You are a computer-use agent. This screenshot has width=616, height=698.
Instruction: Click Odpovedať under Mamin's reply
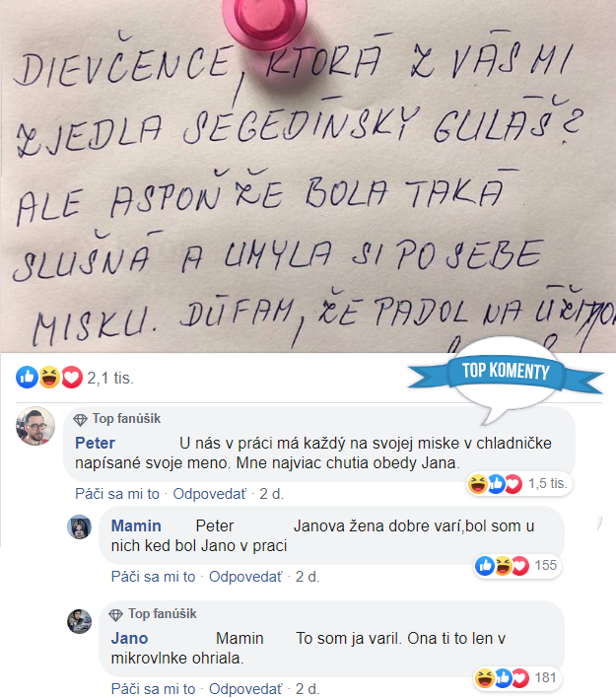click(x=245, y=577)
